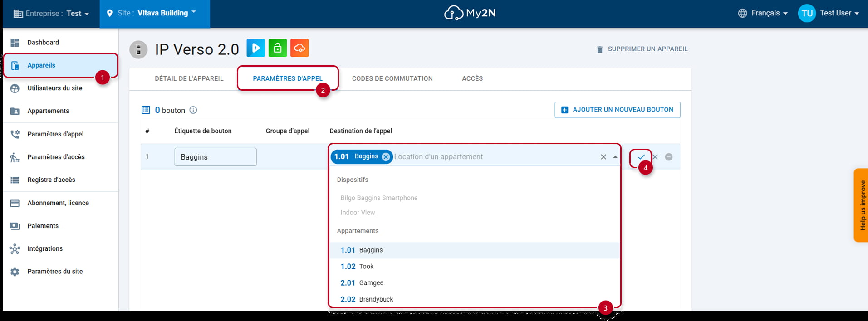Click the Help us improve side tab

(861, 205)
